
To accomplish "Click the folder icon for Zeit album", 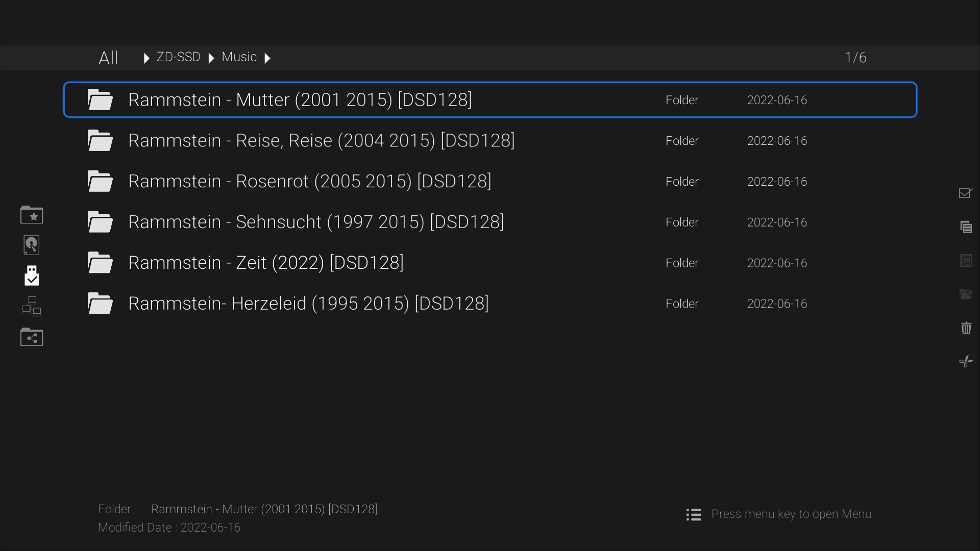I will [x=100, y=263].
